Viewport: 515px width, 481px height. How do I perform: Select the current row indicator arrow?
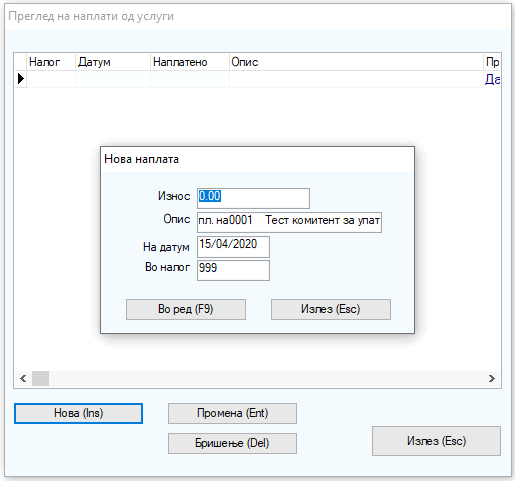(x=21, y=79)
